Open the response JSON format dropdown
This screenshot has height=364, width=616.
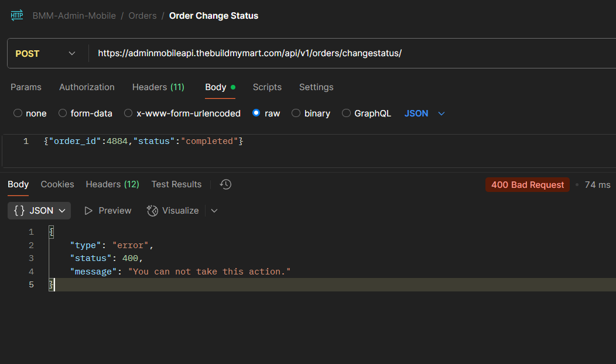click(39, 211)
